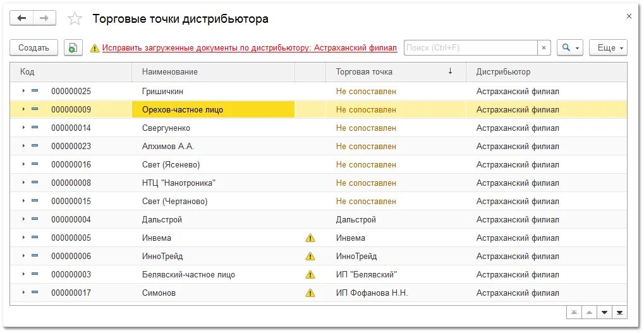Click into the Поиск search field
Viewport: 644px width, 333px height.
tap(470, 48)
